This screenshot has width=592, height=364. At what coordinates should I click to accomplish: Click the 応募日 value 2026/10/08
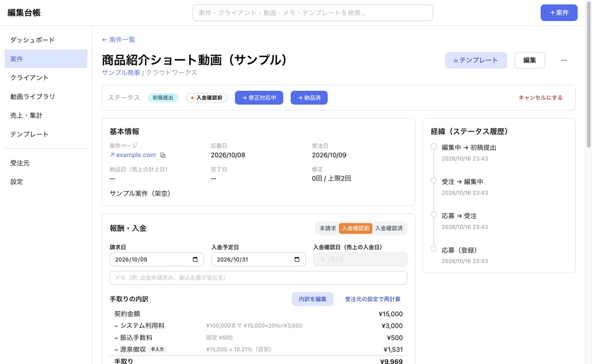click(x=228, y=155)
